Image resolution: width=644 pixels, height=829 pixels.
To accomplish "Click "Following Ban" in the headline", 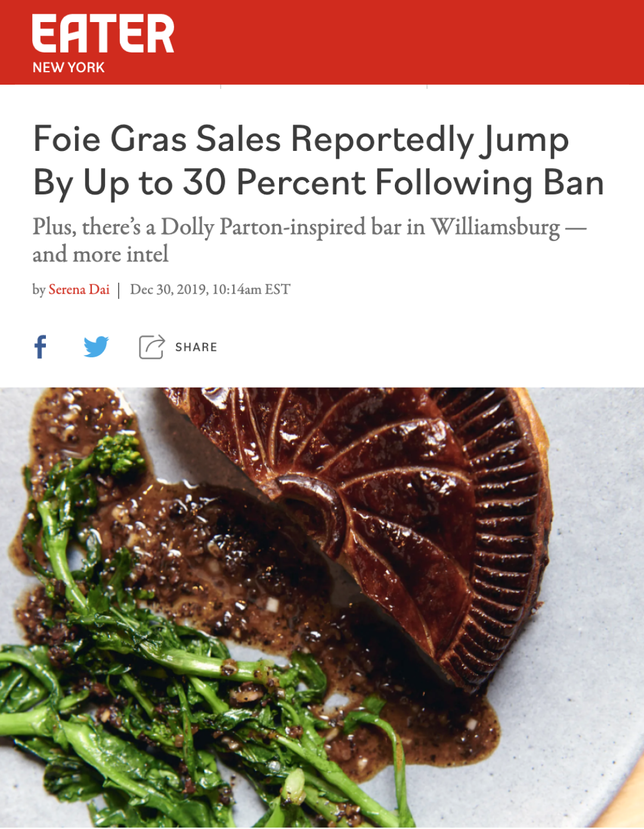I will point(490,182).
